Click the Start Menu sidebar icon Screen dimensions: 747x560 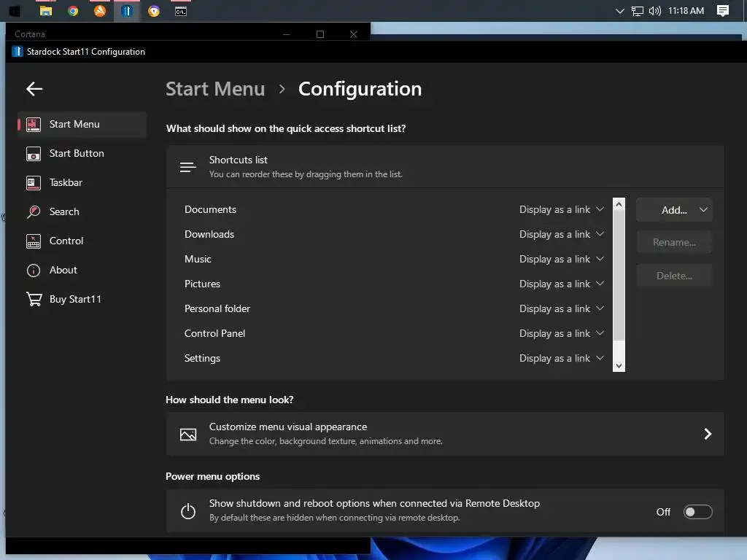coord(34,124)
